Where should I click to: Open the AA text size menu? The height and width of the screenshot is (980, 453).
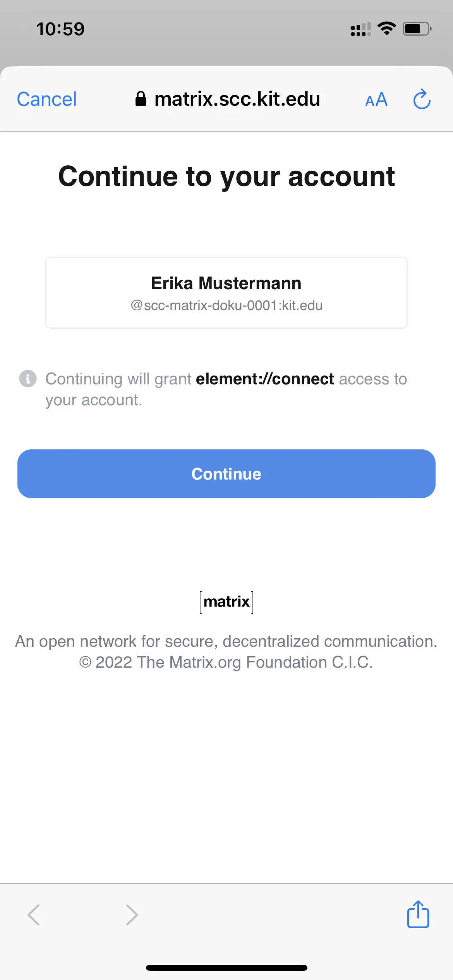pyautogui.click(x=376, y=100)
